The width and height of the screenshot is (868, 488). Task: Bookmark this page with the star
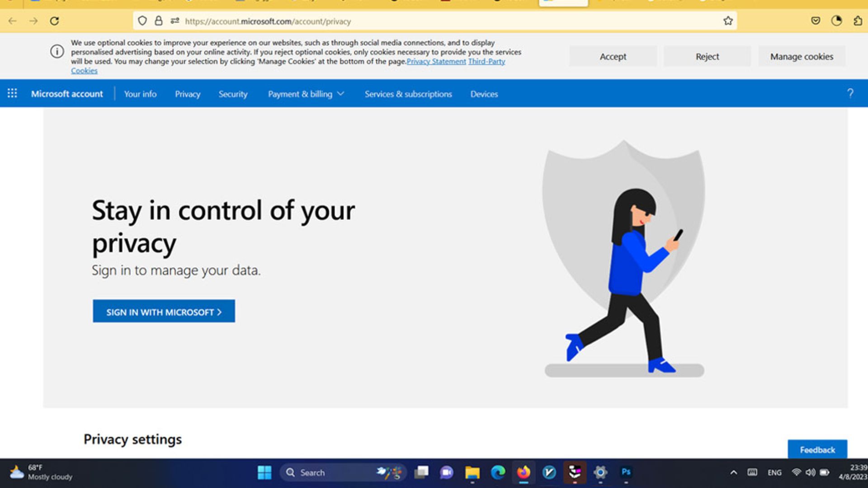pyautogui.click(x=728, y=21)
